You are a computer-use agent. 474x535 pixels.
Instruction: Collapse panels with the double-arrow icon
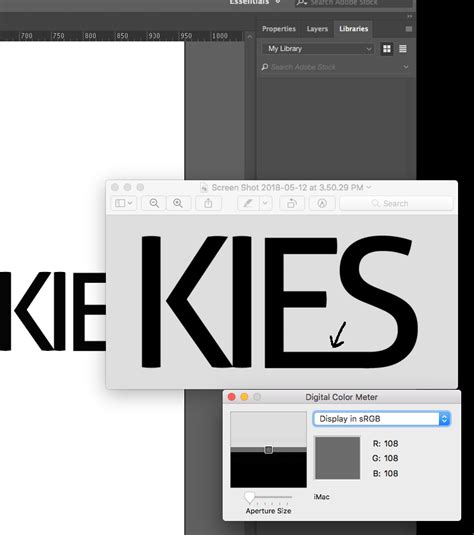[410, 16]
